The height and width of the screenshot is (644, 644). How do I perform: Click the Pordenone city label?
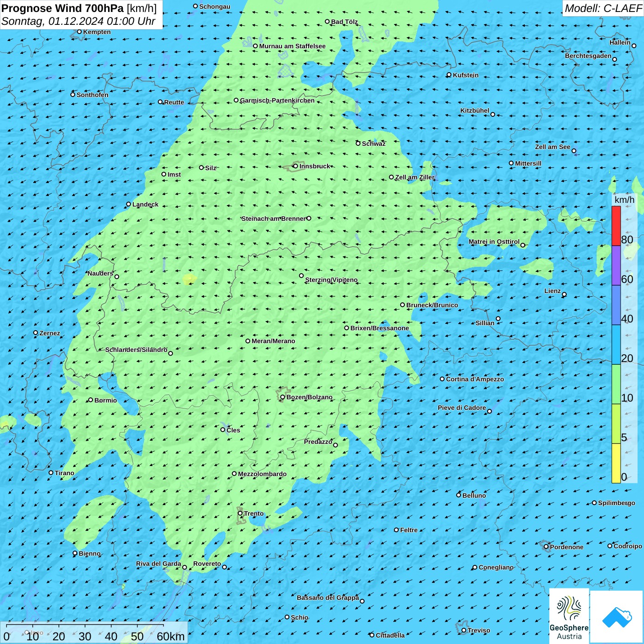click(x=566, y=547)
